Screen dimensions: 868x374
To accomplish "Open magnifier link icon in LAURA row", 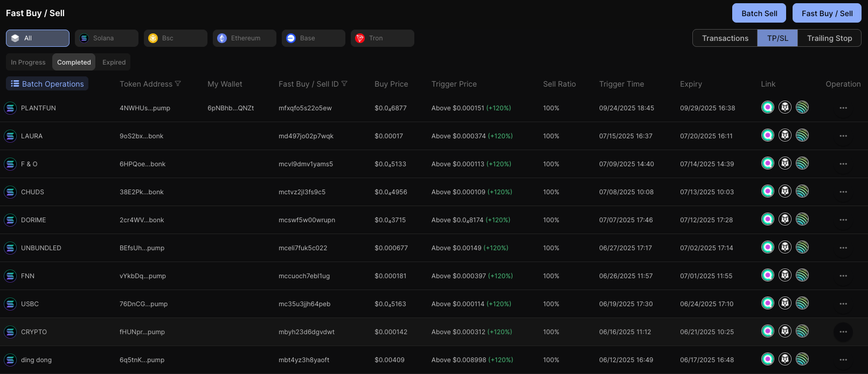I will pos(768,135).
